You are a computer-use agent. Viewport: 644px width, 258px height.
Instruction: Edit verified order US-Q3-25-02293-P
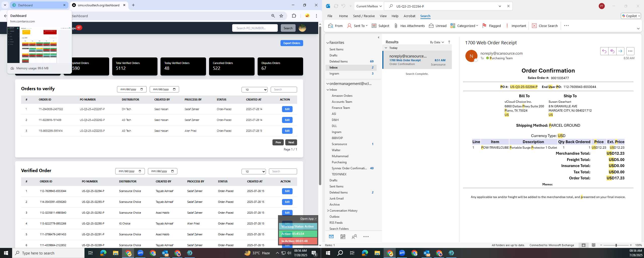tap(287, 202)
